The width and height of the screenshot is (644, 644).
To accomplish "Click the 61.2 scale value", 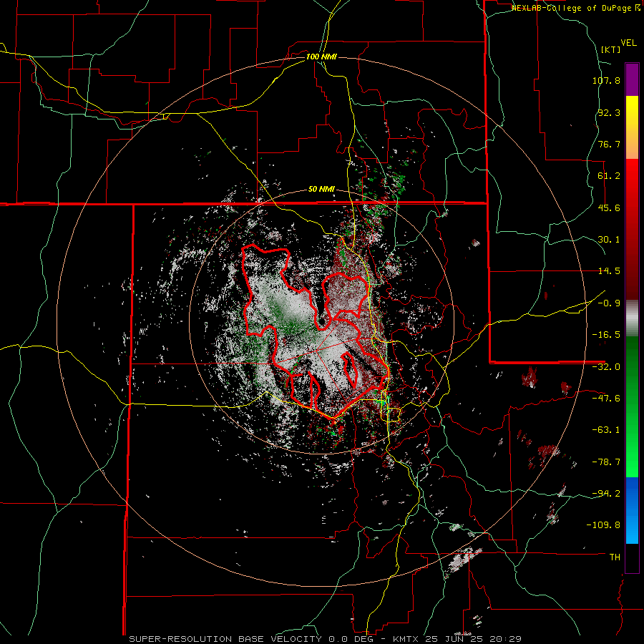I will 609,176.
